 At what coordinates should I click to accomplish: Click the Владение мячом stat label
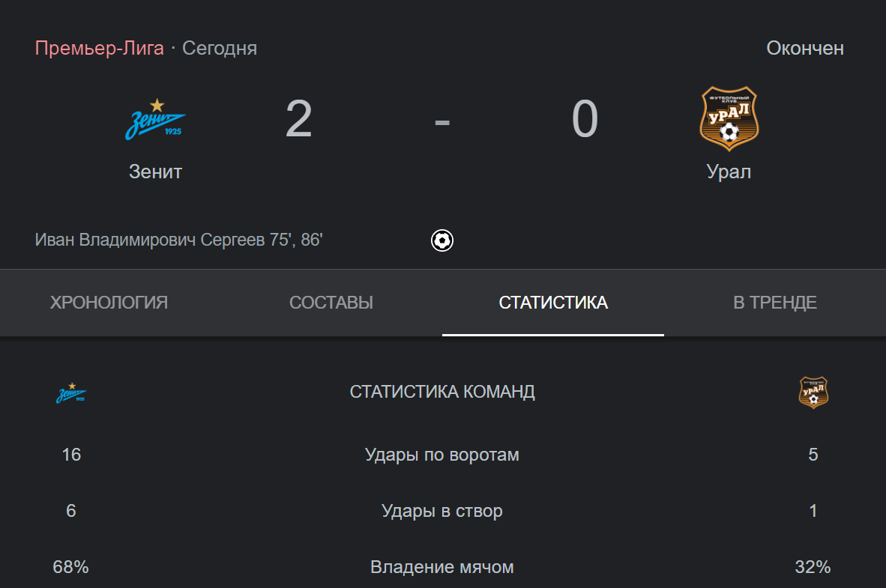click(442, 567)
